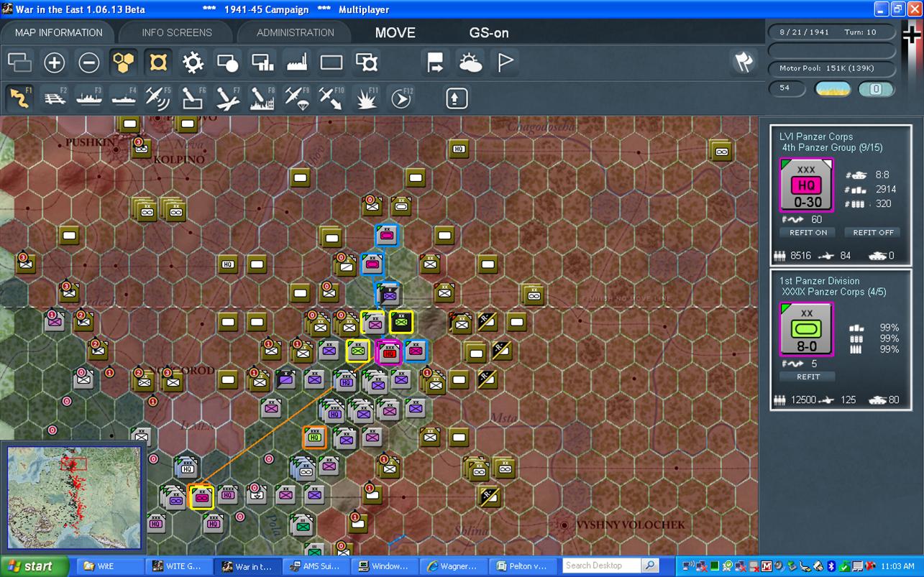Click the white gear-shaped toolbar icon
Image resolution: width=924 pixels, height=577 pixels.
193,63
